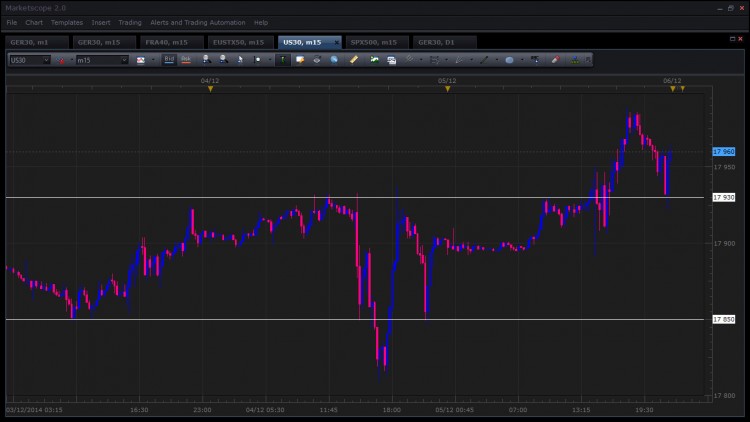
Task: Click the chart windows icon
Action: [391, 60]
